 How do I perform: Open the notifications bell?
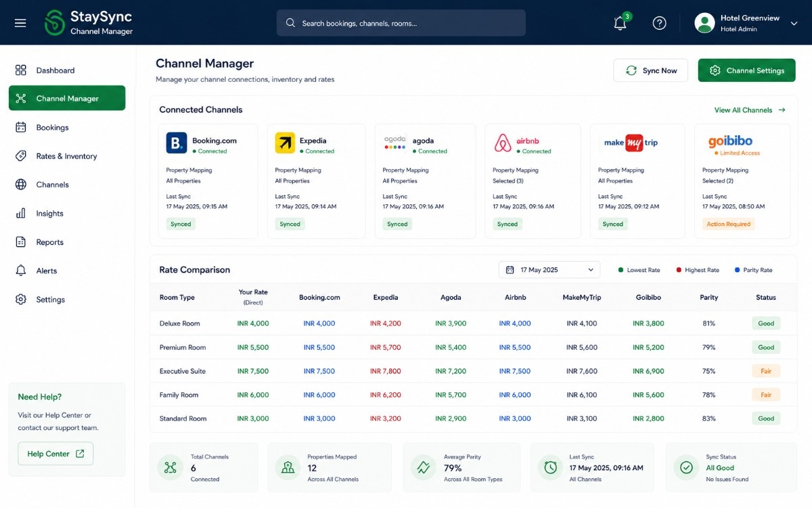[620, 23]
